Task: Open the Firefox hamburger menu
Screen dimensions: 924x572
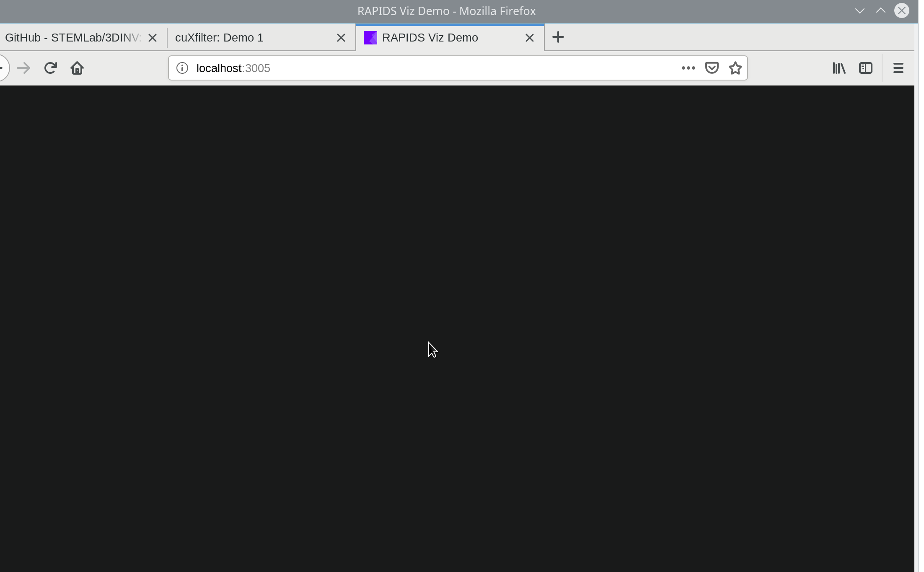Action: coord(898,68)
